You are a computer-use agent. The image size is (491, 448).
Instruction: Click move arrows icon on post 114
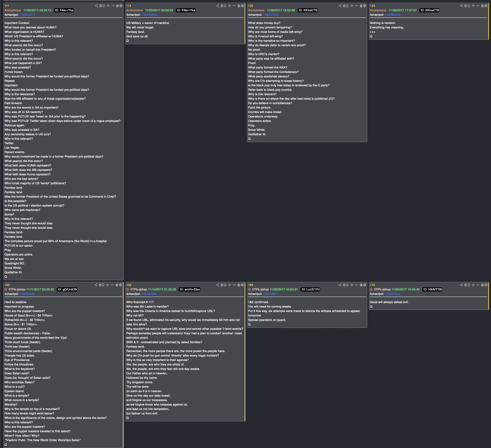point(229,6)
